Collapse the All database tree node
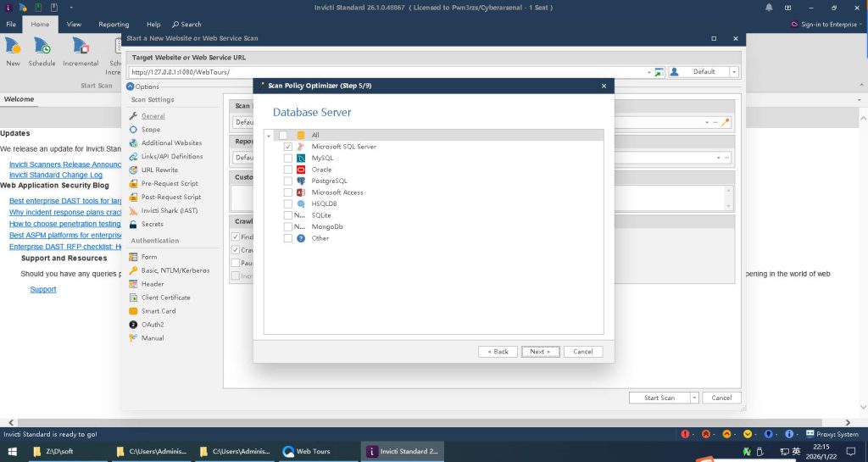The image size is (868, 462). coord(270,136)
